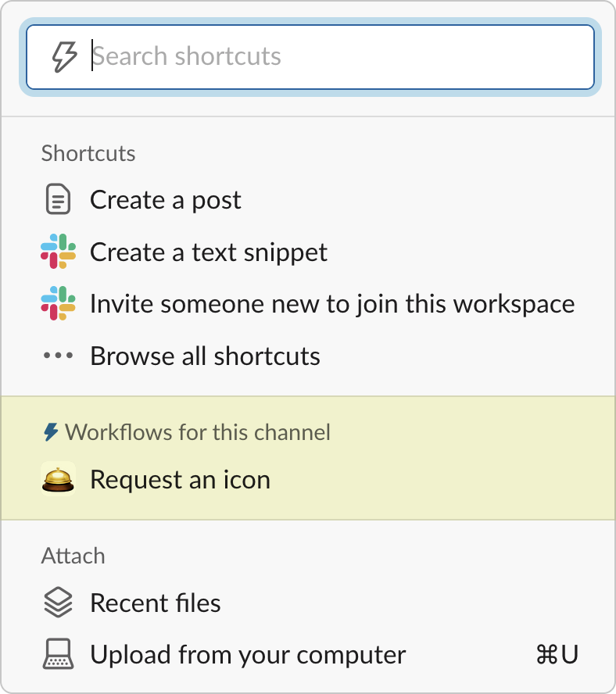Click the ⌘U keyboard shortcut label
Screen dimensions: 616x694
click(x=557, y=654)
